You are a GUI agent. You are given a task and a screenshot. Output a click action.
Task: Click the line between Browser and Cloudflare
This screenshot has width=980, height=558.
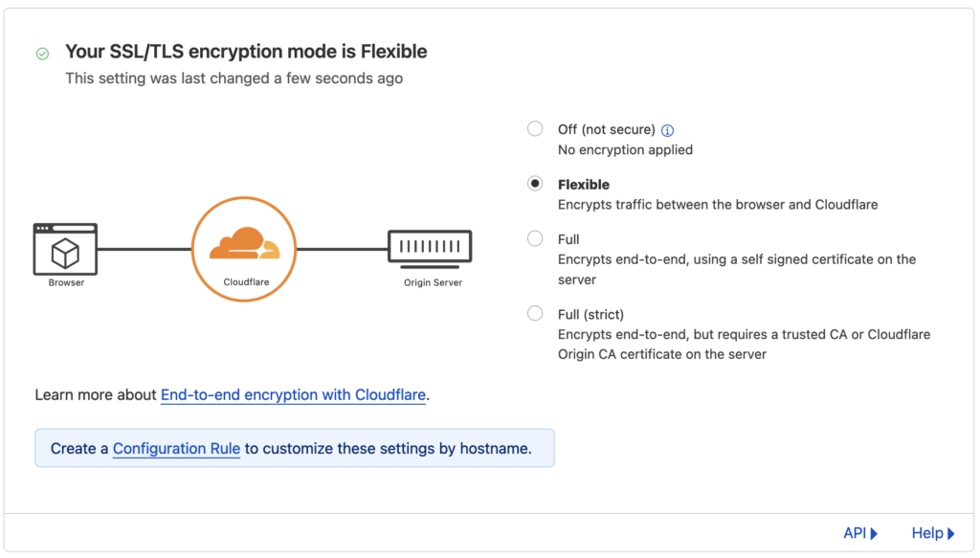pos(144,249)
